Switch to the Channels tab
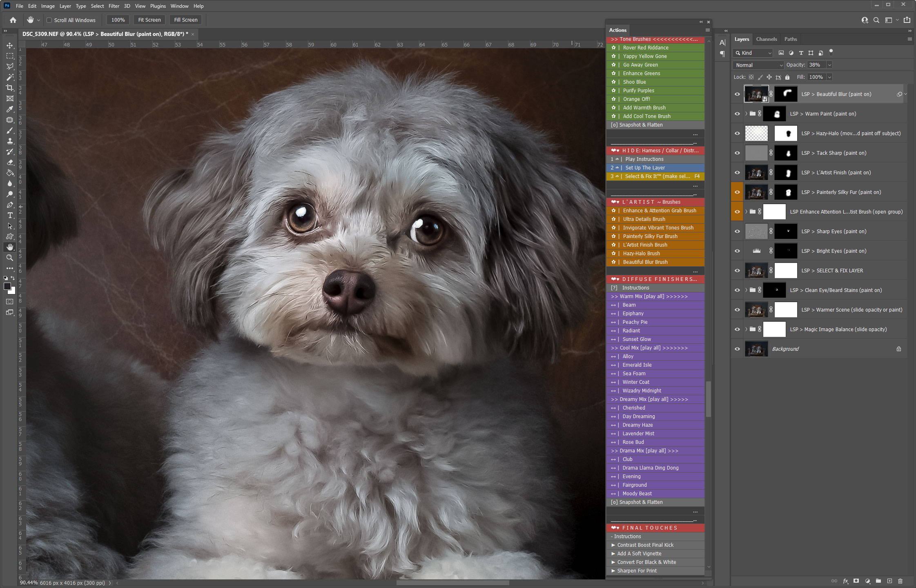916x588 pixels. 767,39
